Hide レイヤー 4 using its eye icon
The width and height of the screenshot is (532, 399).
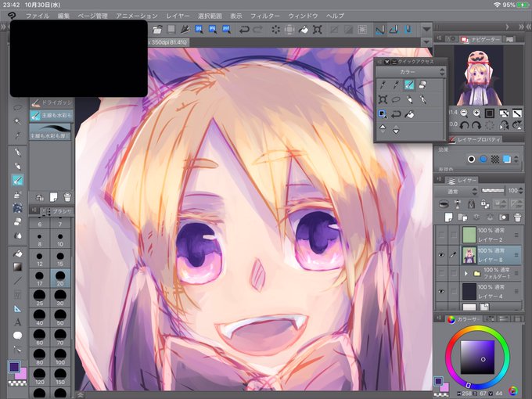click(x=441, y=292)
